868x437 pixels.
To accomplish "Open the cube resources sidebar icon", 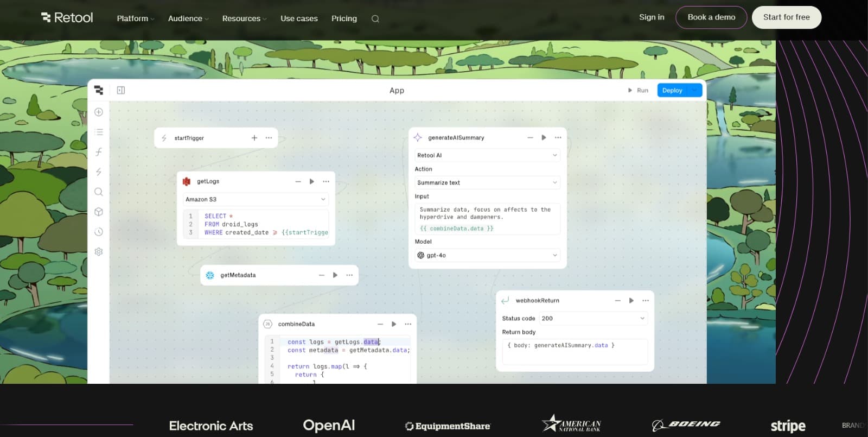I will pyautogui.click(x=99, y=212).
